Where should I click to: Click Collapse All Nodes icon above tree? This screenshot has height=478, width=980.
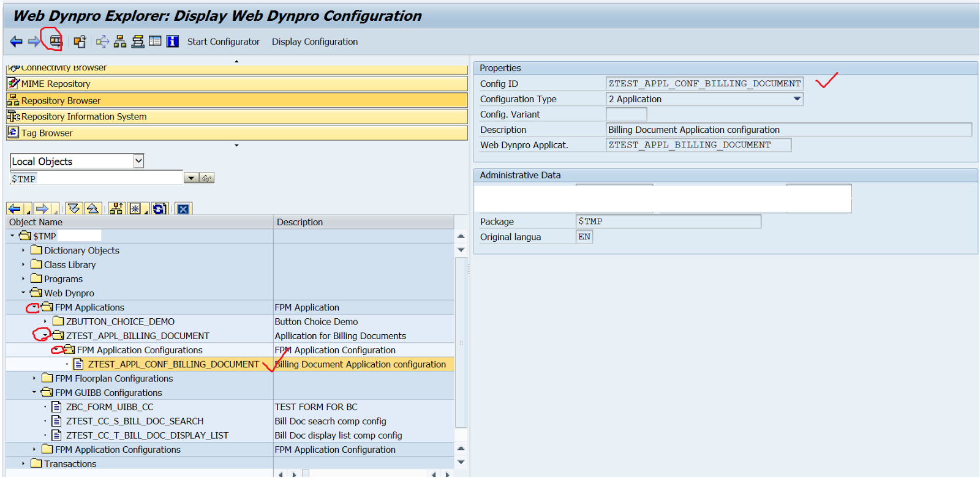(92, 209)
